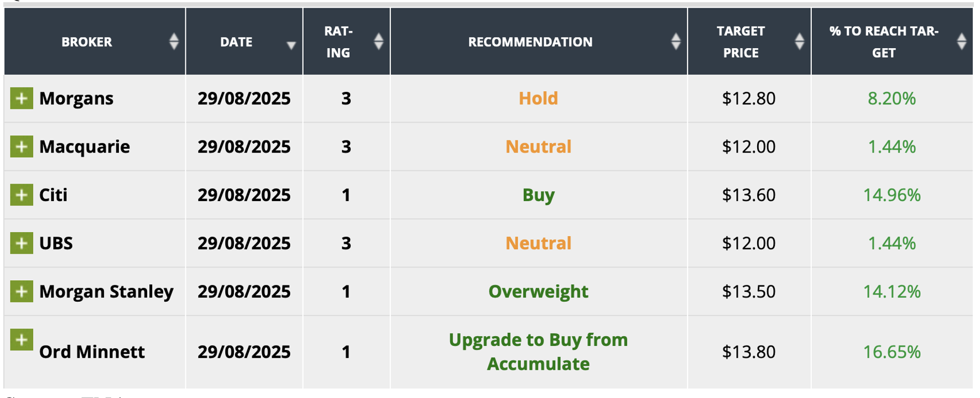The image size is (980, 398).
Task: Select the Ord Minnett upgrade recommendation
Action: pos(538,352)
